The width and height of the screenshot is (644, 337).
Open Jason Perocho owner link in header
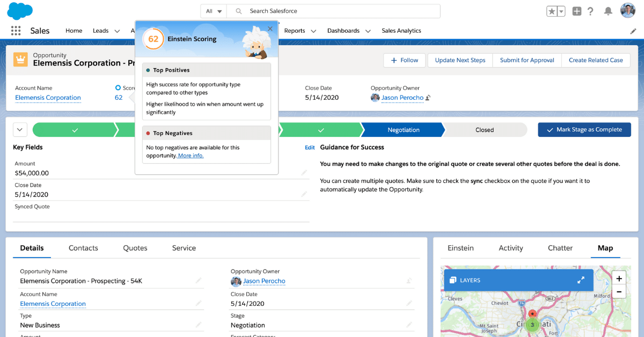402,98
